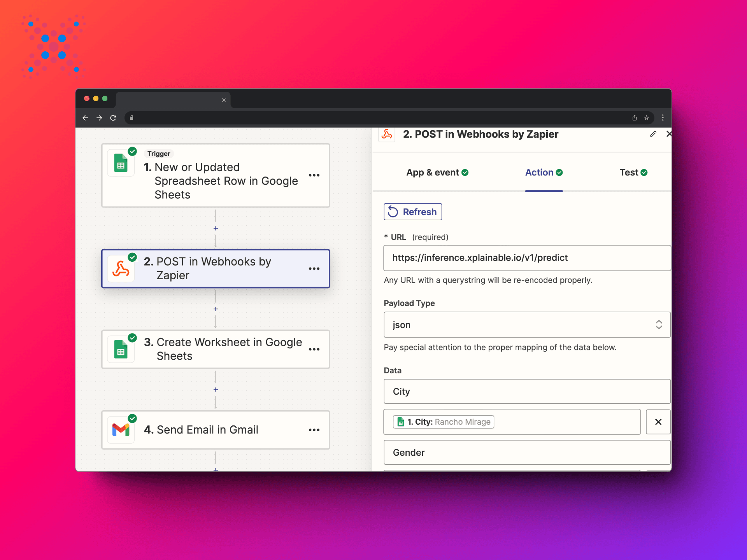Click the browser forward arrow
The width and height of the screenshot is (747, 560).
(x=99, y=118)
